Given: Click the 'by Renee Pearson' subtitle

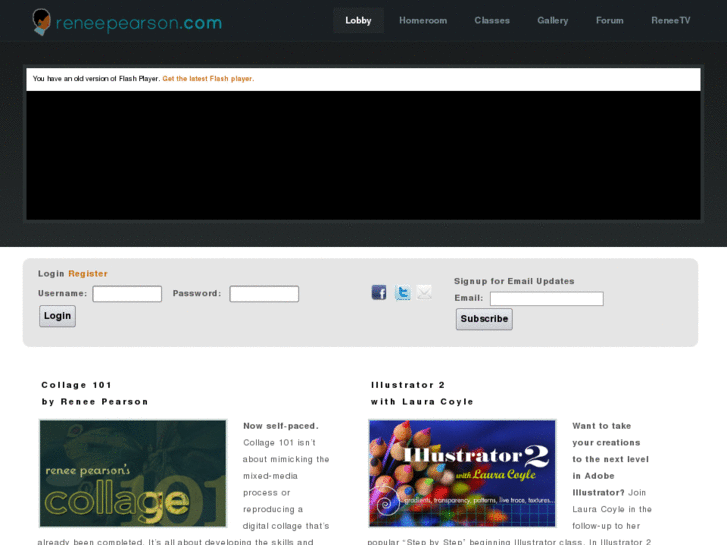Looking at the screenshot, I should (x=95, y=402).
